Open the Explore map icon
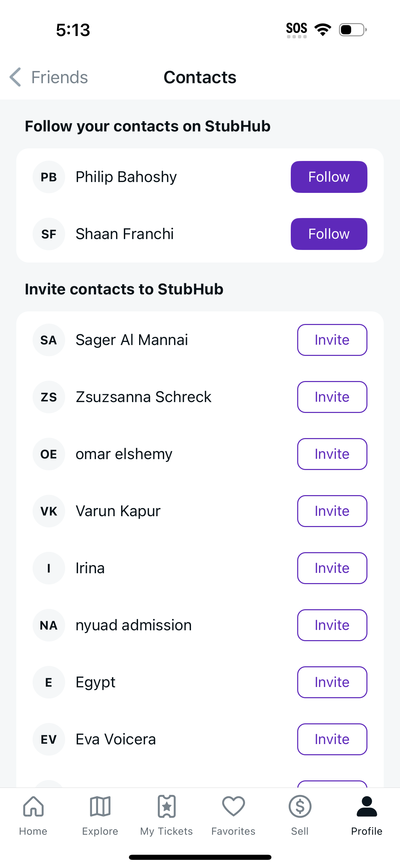 click(100, 807)
